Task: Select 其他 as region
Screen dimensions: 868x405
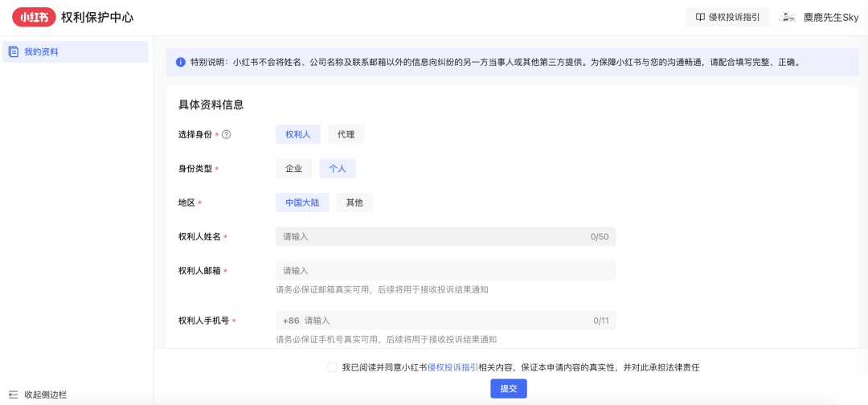Action: 354,202
